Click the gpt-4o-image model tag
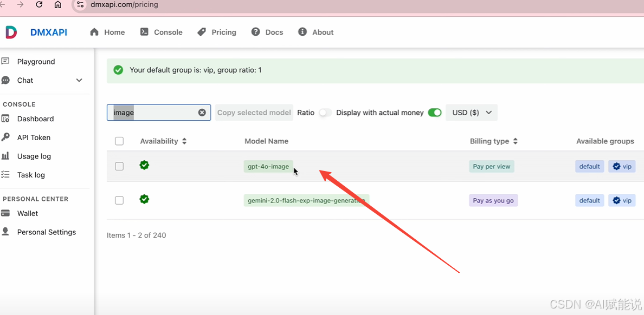 pyautogui.click(x=268, y=166)
